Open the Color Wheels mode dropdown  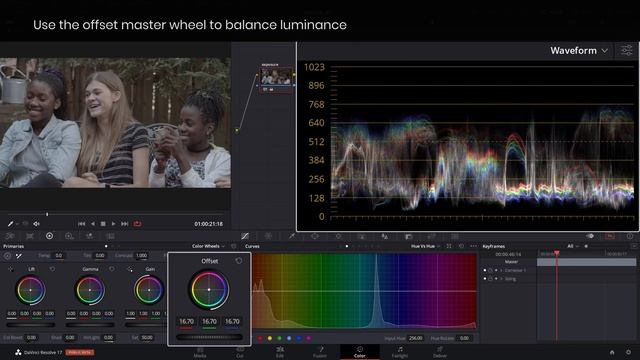208,246
